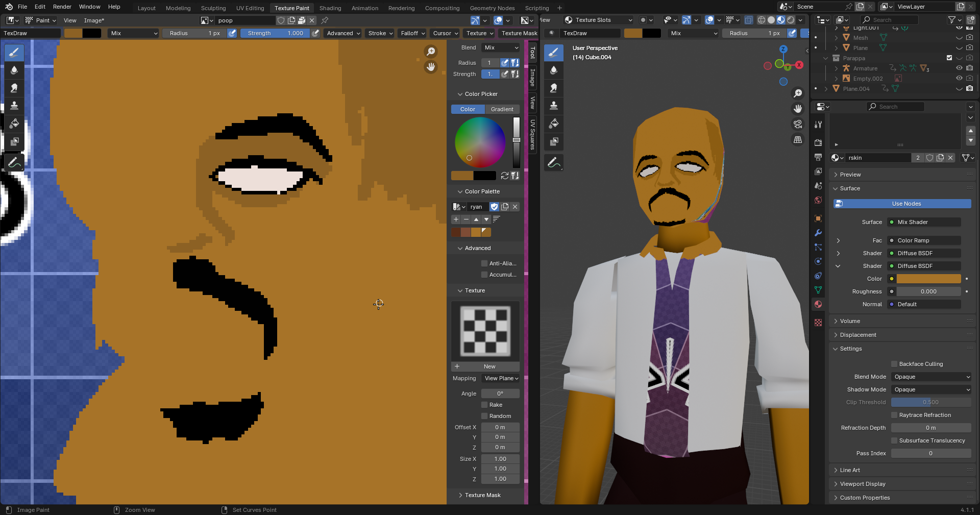Screen dimensions: 980x515
Task: Click the Mix Shader surface button
Action: tap(924, 222)
